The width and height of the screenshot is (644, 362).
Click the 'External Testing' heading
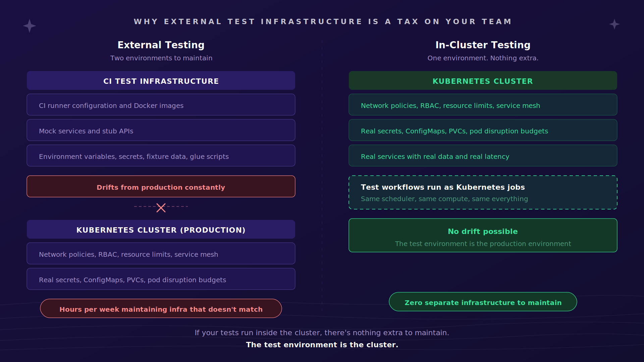click(161, 45)
